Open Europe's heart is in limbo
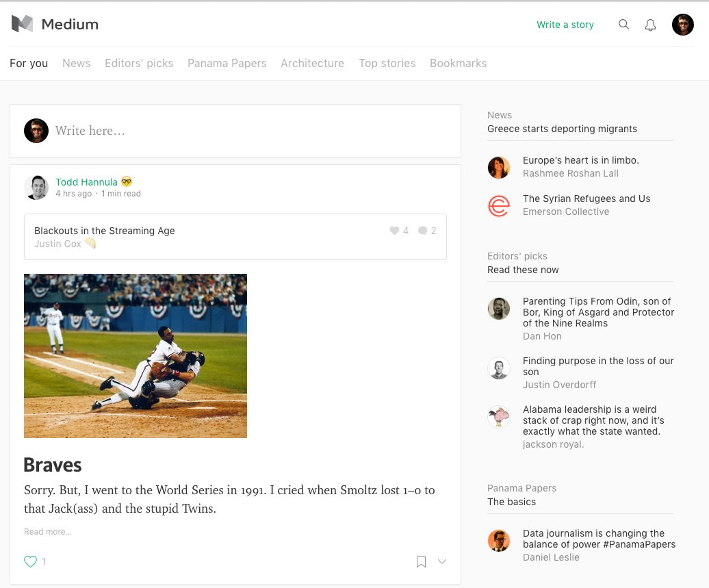709x588 pixels. point(580,160)
